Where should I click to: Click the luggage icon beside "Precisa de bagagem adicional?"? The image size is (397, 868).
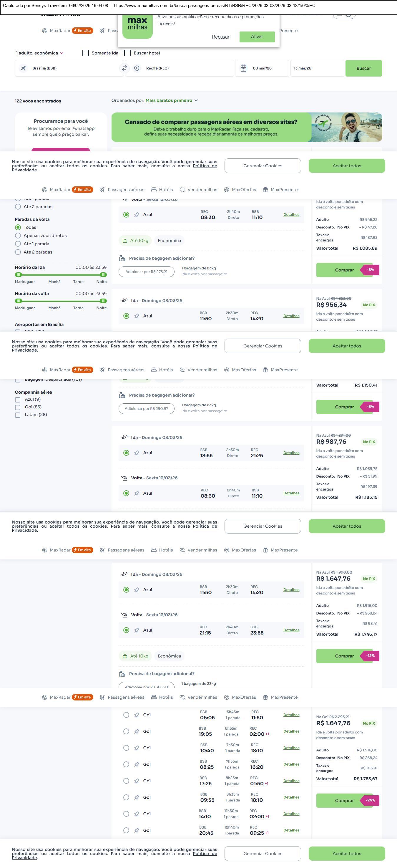[x=122, y=259]
